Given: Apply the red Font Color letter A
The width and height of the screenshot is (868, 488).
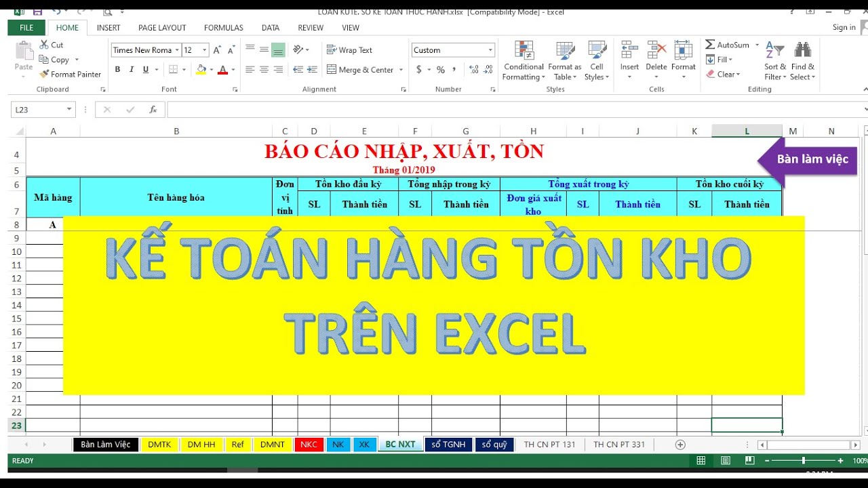Looking at the screenshot, I should (222, 70).
